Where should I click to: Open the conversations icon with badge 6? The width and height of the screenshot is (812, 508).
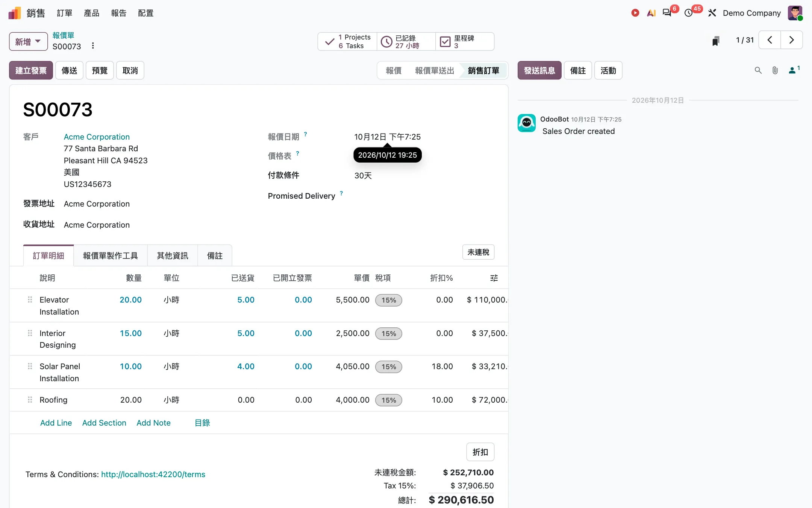[x=667, y=13]
